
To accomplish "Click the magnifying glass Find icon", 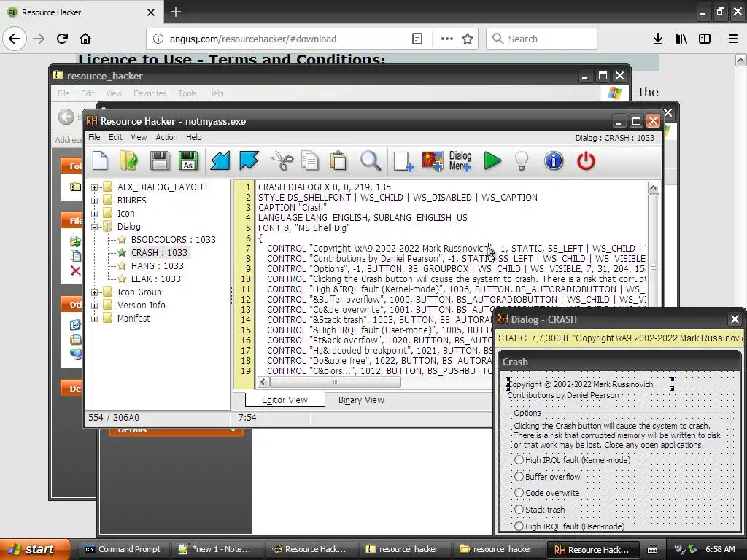I will 370,161.
